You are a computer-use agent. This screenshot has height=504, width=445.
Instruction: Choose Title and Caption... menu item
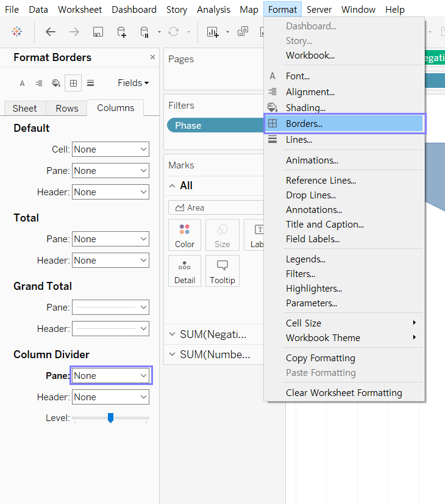tap(345, 225)
